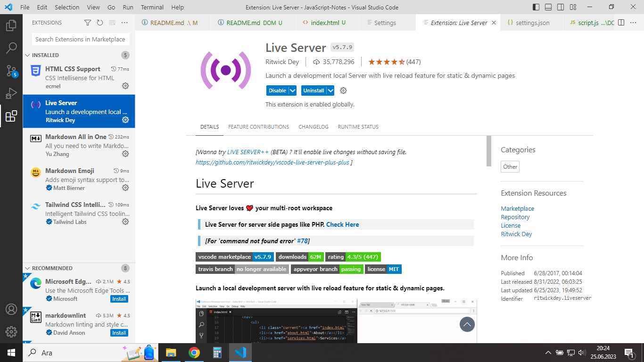Refresh the extensions list

click(x=100, y=23)
